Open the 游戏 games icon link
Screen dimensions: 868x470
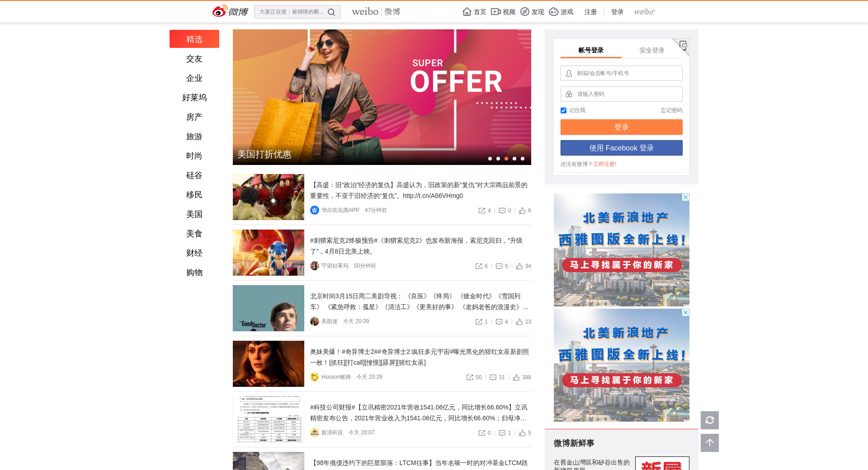[561, 12]
